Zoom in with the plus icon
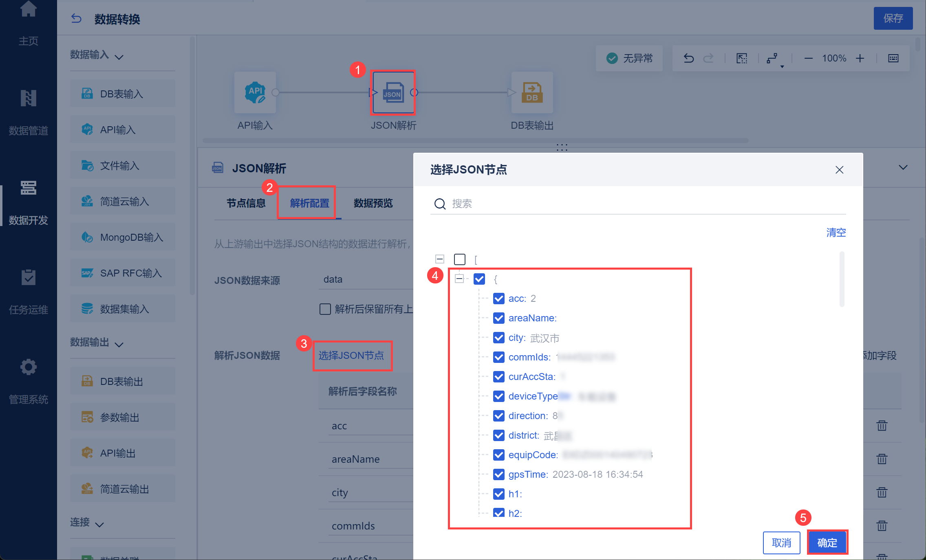The height and width of the screenshot is (560, 926). click(860, 59)
